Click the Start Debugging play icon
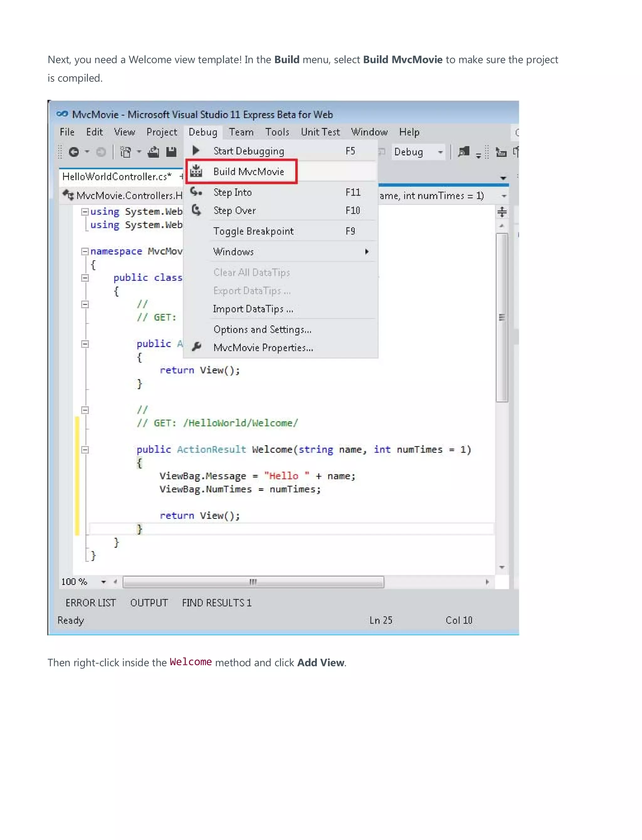The width and height of the screenshot is (642, 840). pyautogui.click(x=196, y=150)
